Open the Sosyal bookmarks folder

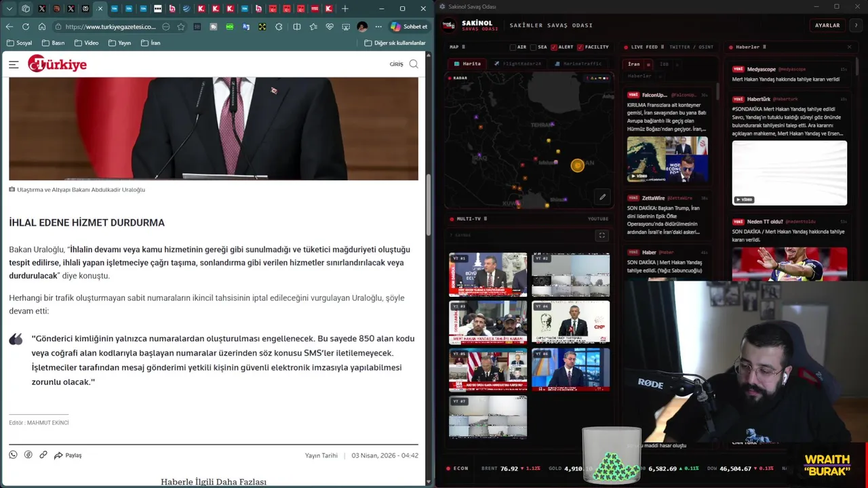(x=19, y=43)
